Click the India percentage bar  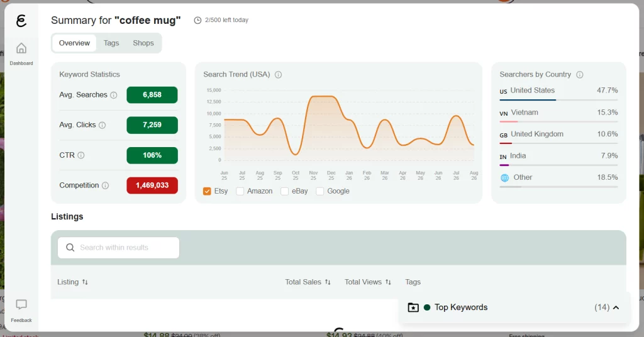pyautogui.click(x=558, y=165)
